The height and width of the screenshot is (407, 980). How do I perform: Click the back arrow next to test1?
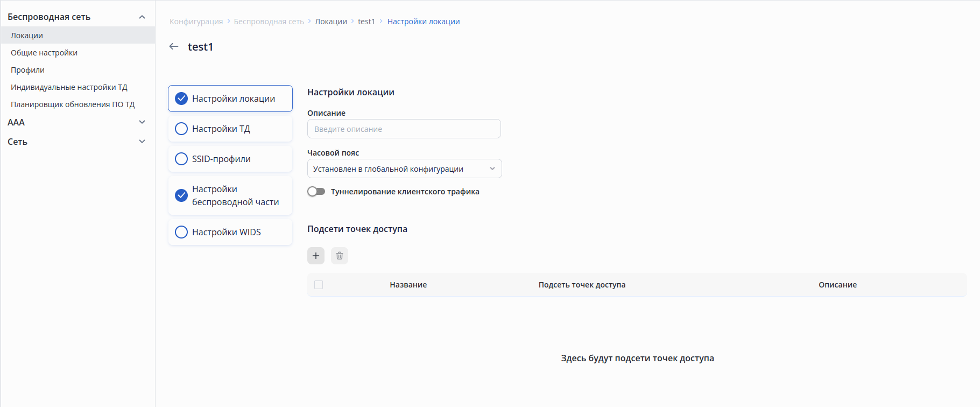coord(174,47)
